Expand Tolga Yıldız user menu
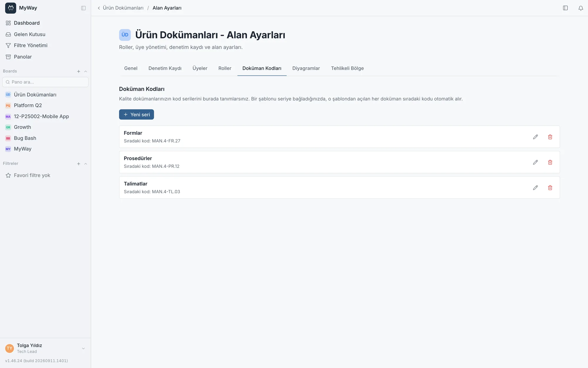This screenshot has height=368, width=588. [x=83, y=349]
